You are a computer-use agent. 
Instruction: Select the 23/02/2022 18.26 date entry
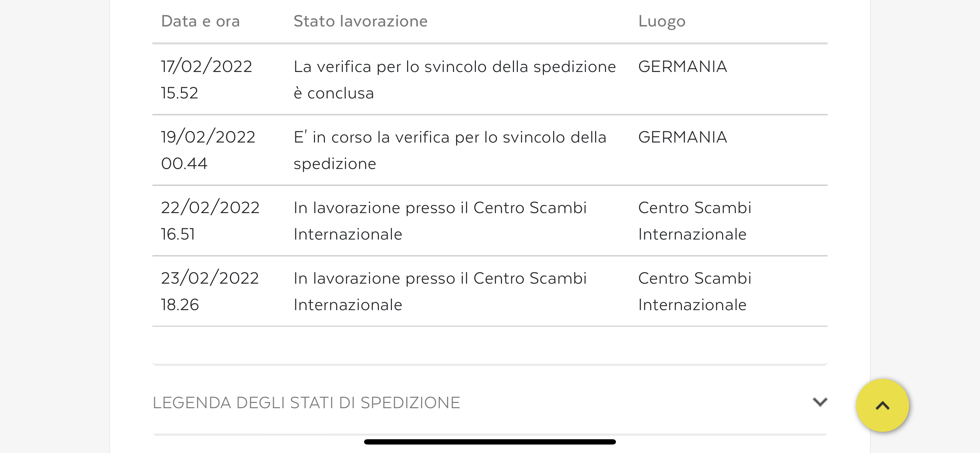[210, 291]
